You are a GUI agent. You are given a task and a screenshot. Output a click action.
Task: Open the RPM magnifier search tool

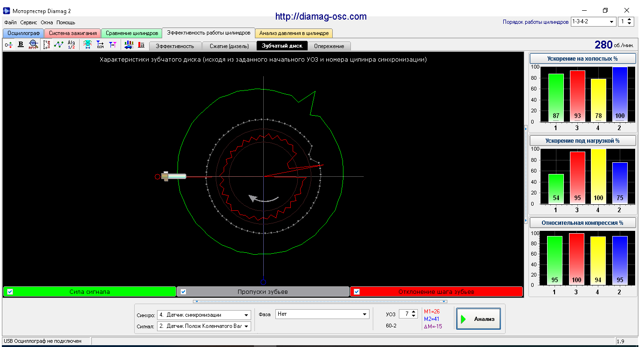click(x=33, y=45)
